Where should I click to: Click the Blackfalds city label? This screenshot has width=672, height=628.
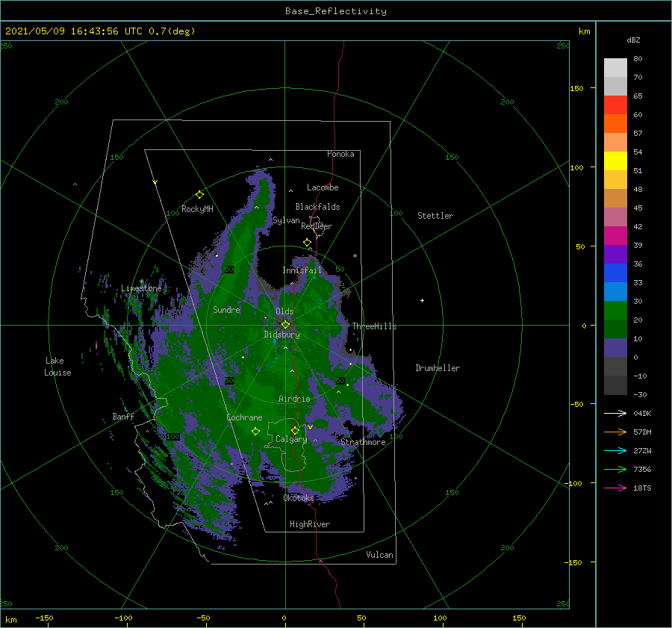(317, 207)
